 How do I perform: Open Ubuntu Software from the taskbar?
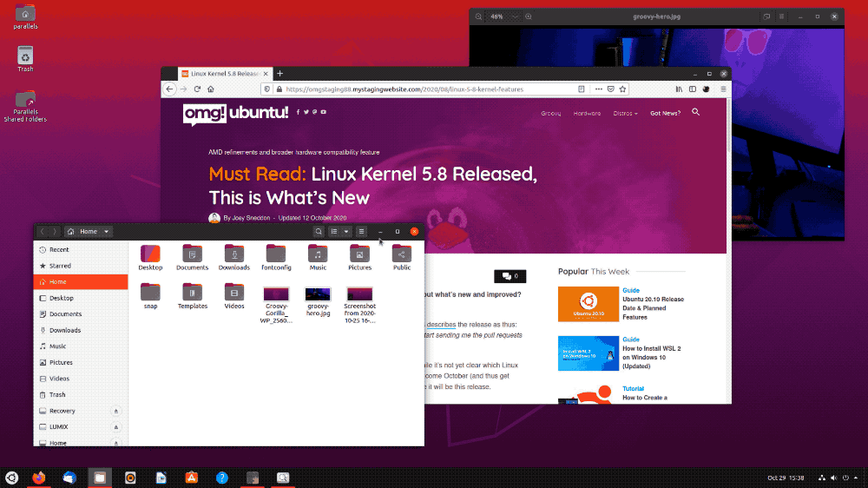point(192,478)
